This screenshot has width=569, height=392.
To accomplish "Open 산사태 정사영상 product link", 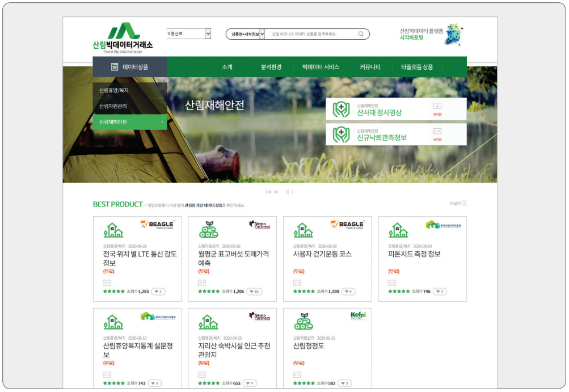I will (x=379, y=112).
